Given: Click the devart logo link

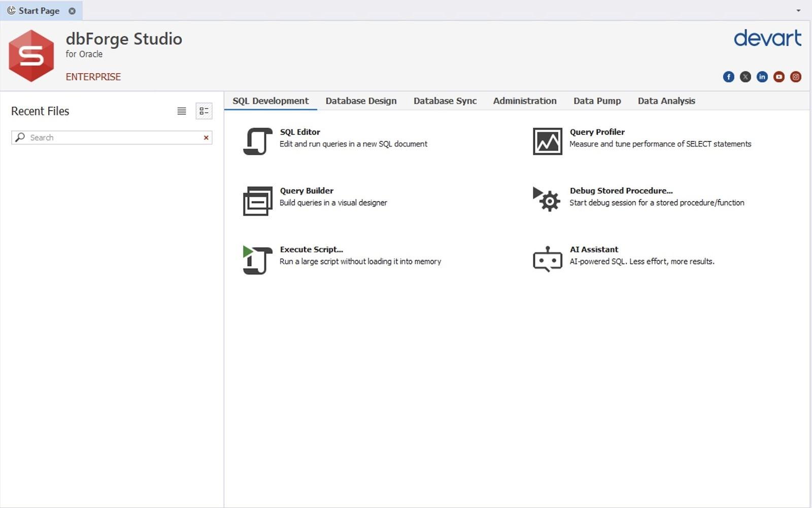Looking at the screenshot, I should [767, 39].
